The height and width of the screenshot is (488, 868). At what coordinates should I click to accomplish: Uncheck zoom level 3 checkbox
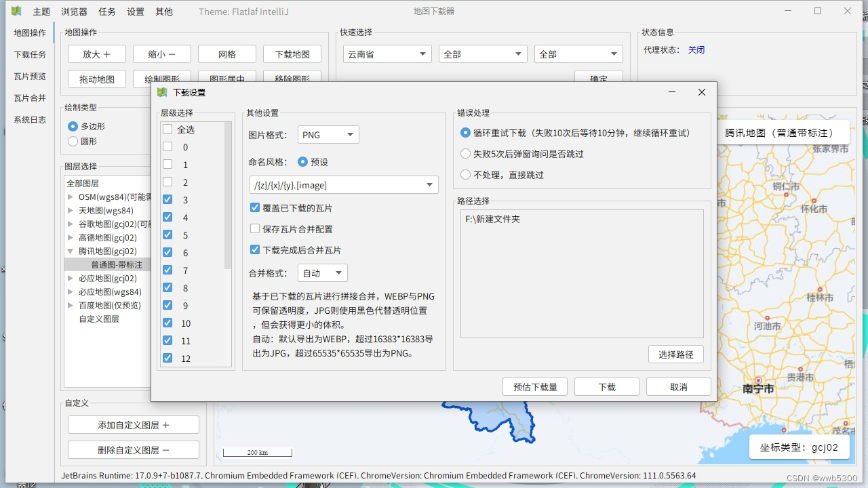click(167, 199)
